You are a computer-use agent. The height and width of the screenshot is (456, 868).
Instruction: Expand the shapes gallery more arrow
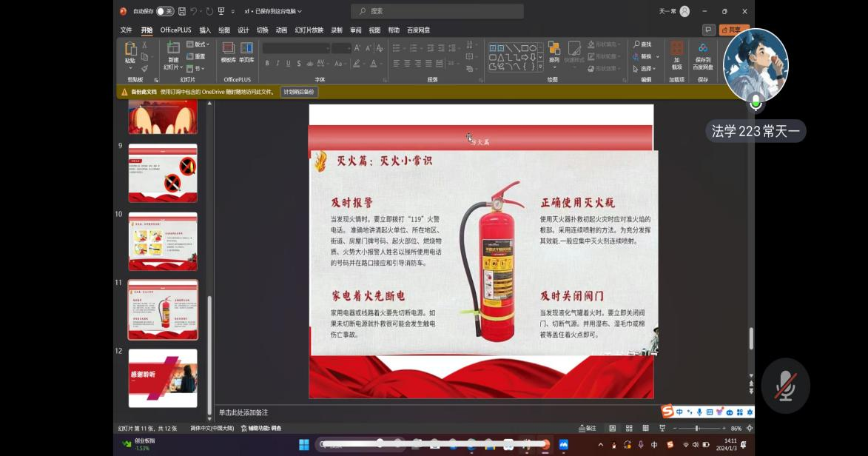coord(540,67)
